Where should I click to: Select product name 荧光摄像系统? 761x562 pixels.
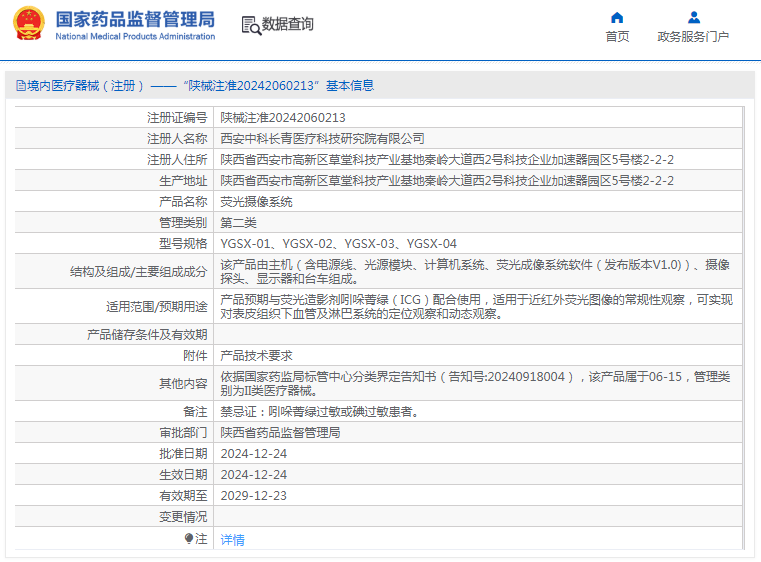click(256, 202)
